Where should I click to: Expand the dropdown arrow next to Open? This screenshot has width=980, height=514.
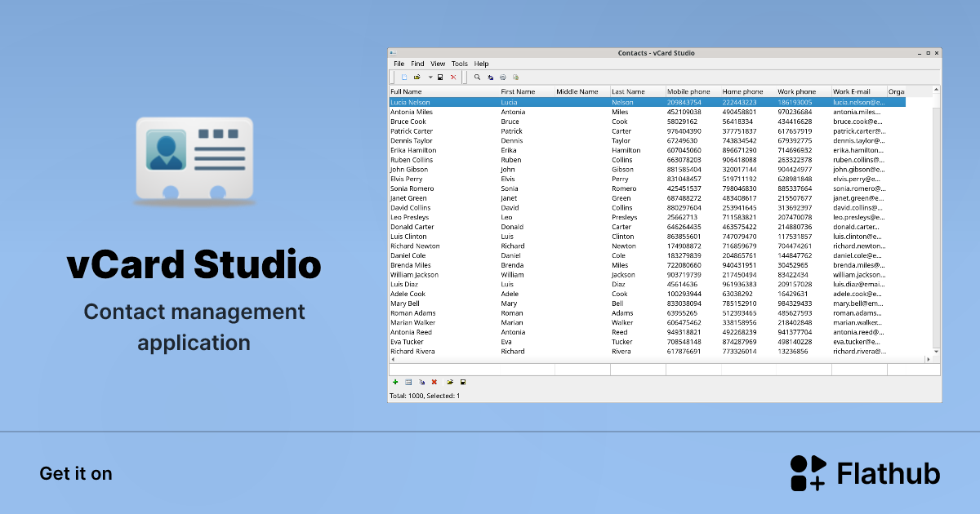click(x=430, y=77)
